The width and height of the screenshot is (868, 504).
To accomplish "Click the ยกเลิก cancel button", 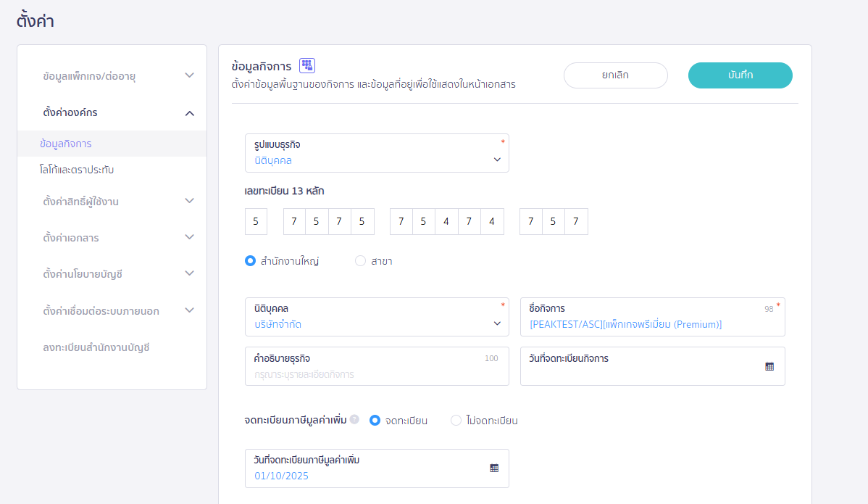I will pos(615,75).
